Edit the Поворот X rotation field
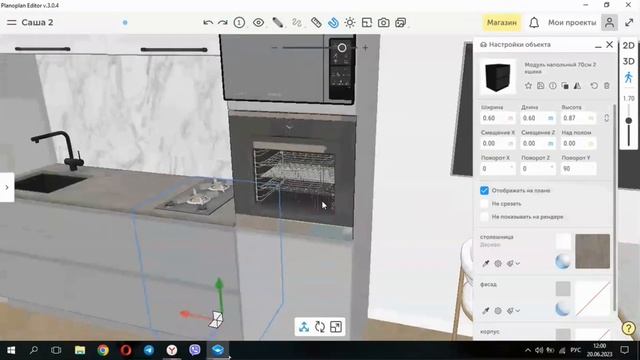Screen dimensions: 640x360 click(x=498, y=169)
